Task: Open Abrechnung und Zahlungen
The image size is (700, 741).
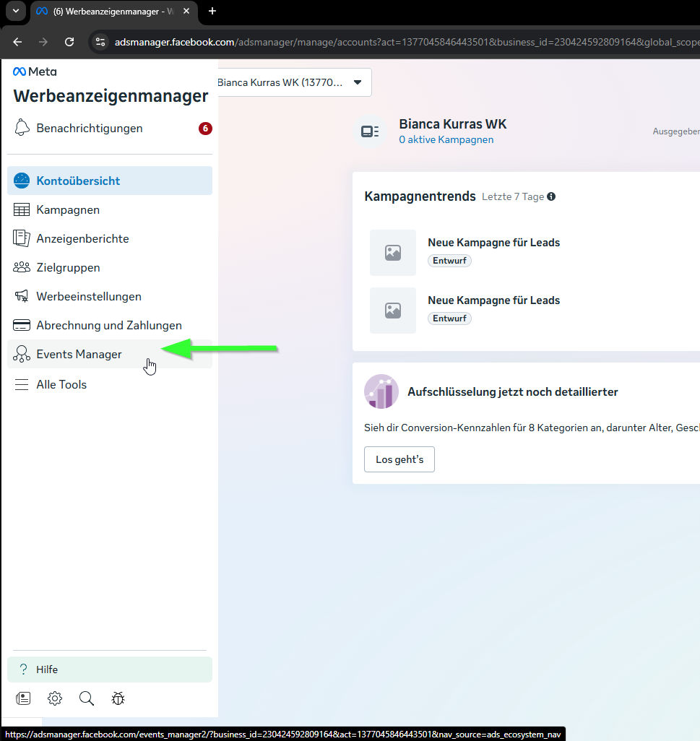Action: (110, 325)
